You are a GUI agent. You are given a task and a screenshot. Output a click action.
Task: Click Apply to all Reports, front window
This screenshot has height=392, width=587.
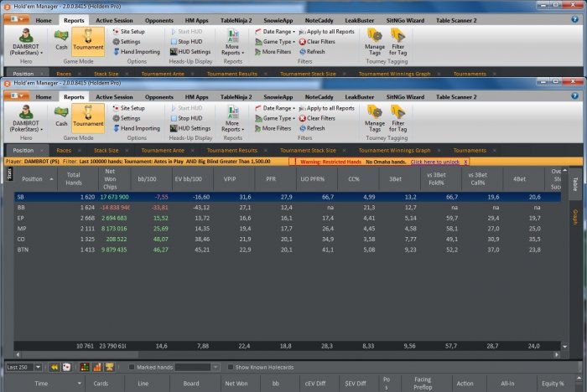tap(326, 108)
